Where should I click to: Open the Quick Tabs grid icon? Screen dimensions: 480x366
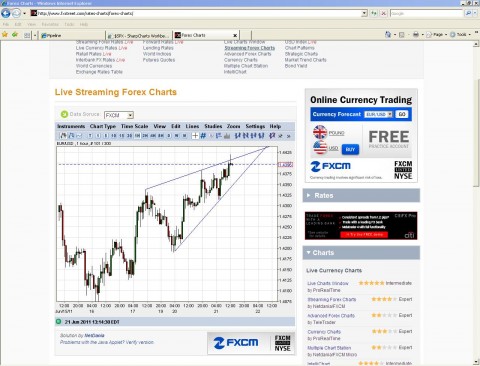[x=27, y=35]
